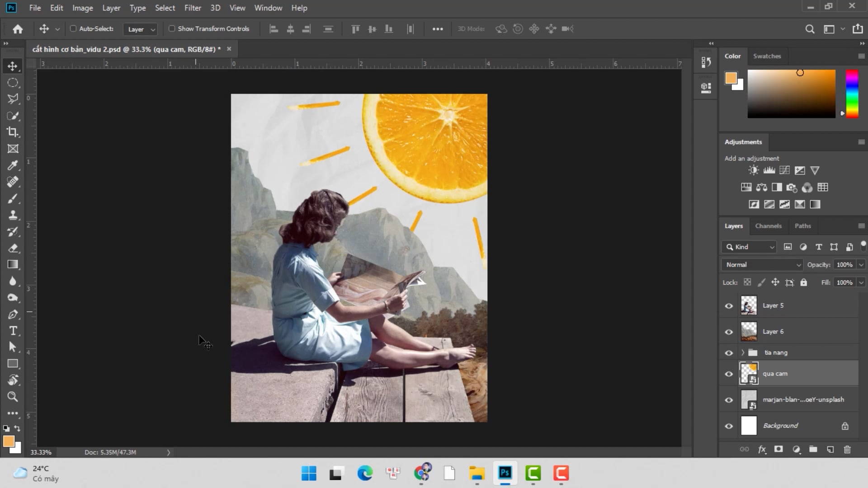
Task: Switch to the Paths tab
Action: pyautogui.click(x=802, y=226)
